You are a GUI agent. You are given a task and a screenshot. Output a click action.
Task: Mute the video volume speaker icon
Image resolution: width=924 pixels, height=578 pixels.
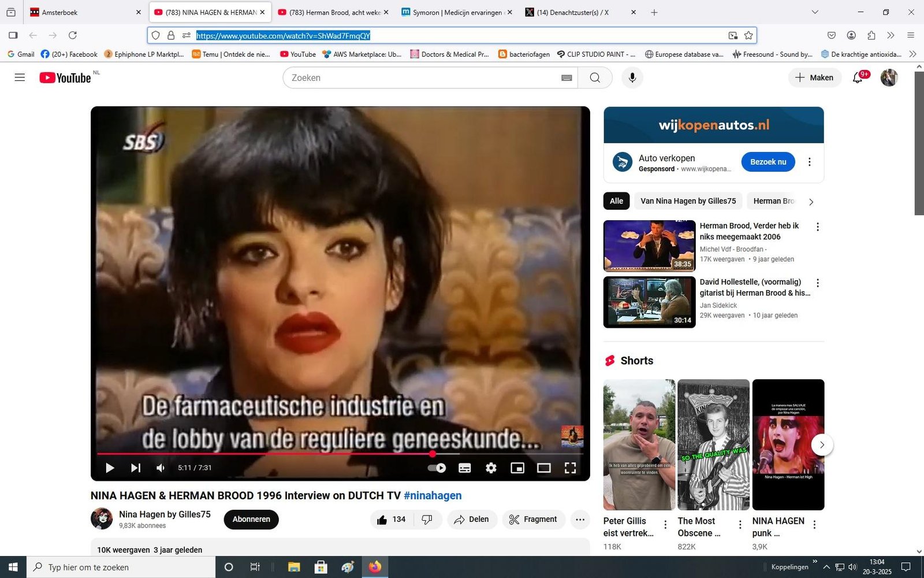tap(161, 468)
